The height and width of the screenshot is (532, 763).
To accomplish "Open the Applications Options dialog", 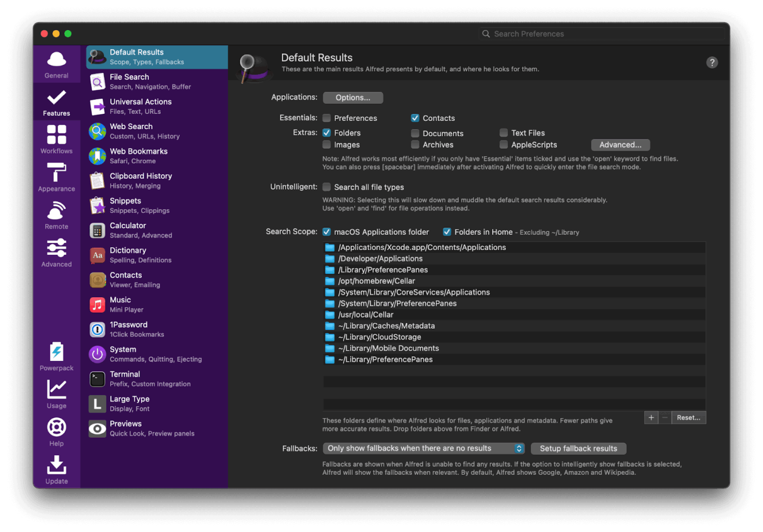I will 353,97.
